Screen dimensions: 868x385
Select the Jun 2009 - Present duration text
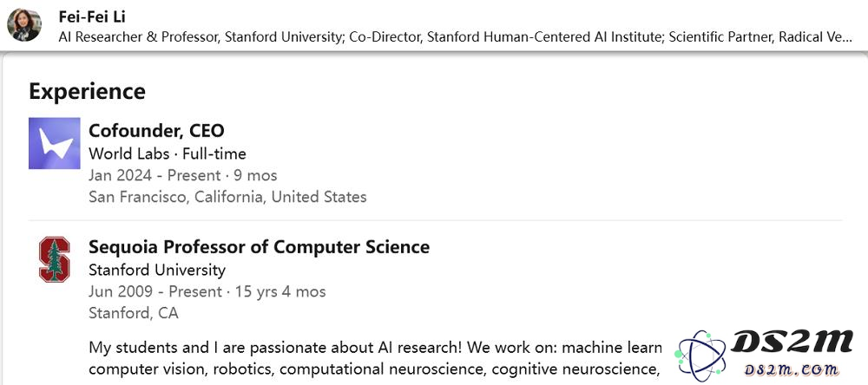point(207,291)
